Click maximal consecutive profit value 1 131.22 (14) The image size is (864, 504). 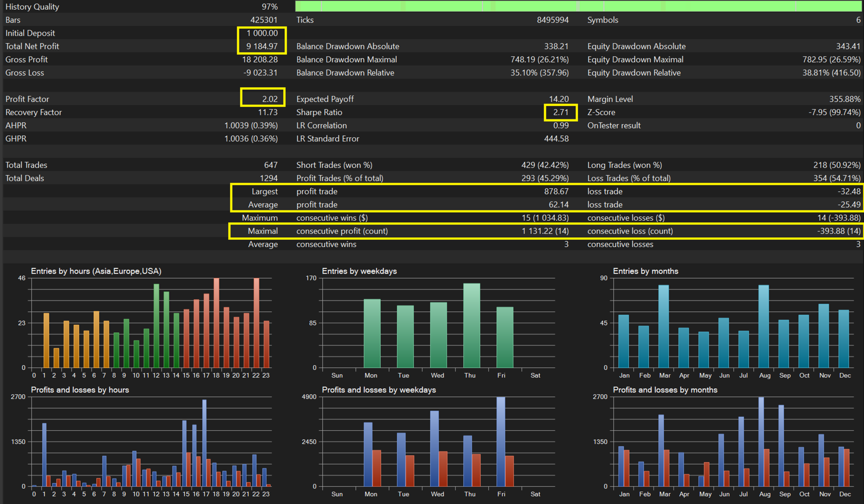tap(545, 231)
